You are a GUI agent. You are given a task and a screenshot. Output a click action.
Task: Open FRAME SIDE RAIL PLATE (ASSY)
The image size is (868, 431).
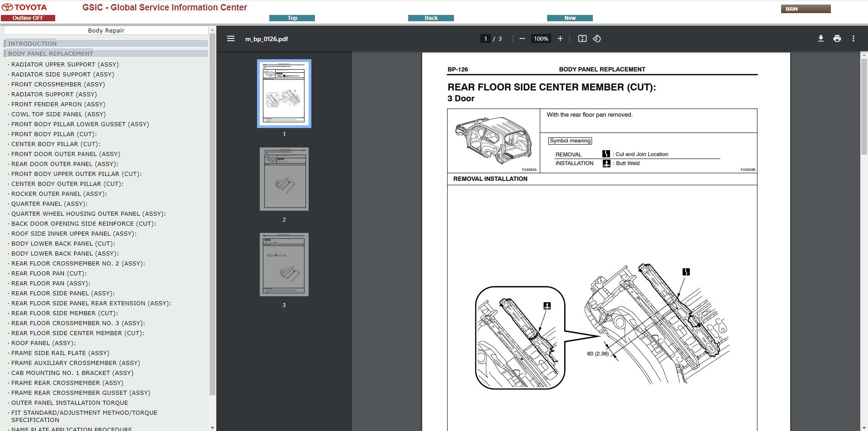[60, 353]
